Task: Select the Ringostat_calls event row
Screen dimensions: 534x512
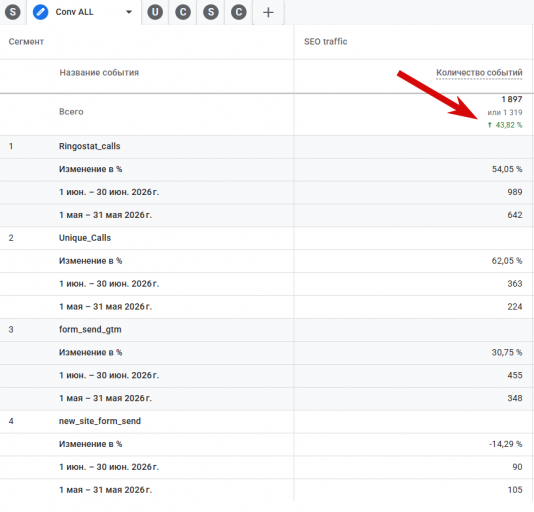Action: click(267, 146)
